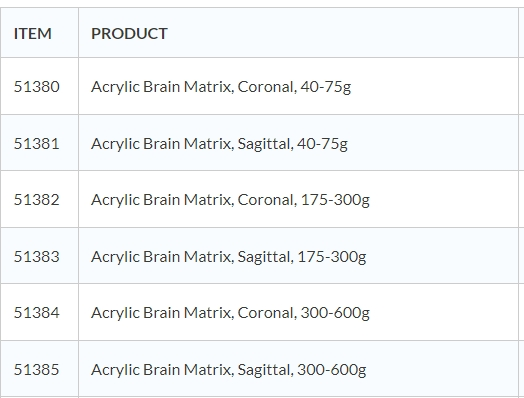Viewport: 524px width, 398px height.
Task: Click the ITEM column header
Action: tap(32, 33)
